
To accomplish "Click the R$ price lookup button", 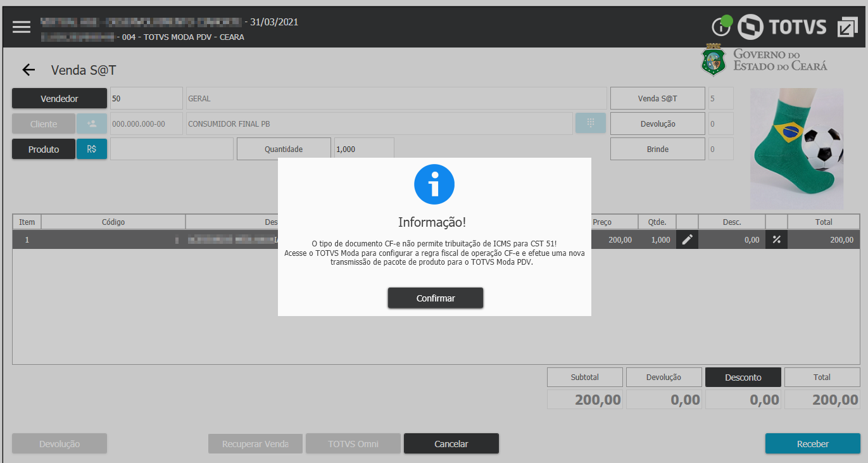I will [x=92, y=149].
